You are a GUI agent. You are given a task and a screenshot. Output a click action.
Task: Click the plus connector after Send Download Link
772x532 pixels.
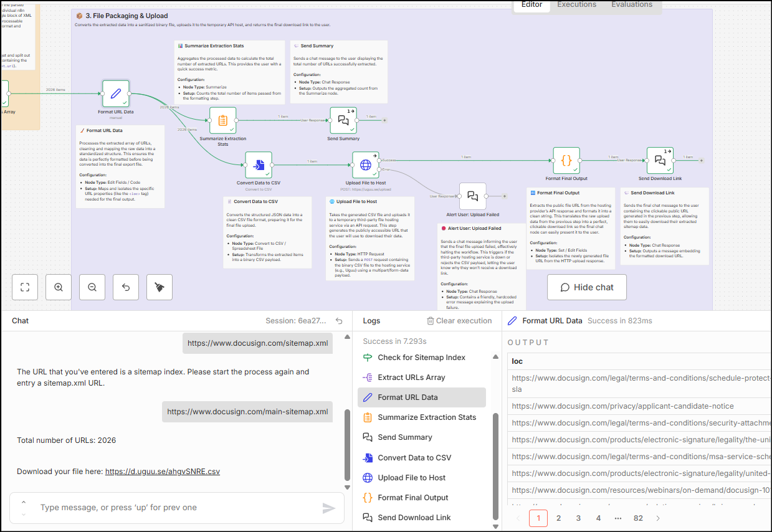point(702,161)
